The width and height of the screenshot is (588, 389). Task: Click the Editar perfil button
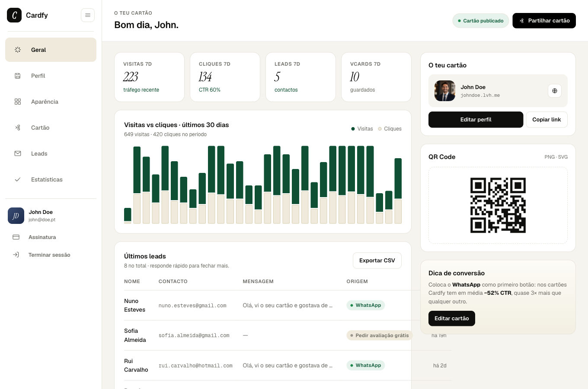pos(476,120)
